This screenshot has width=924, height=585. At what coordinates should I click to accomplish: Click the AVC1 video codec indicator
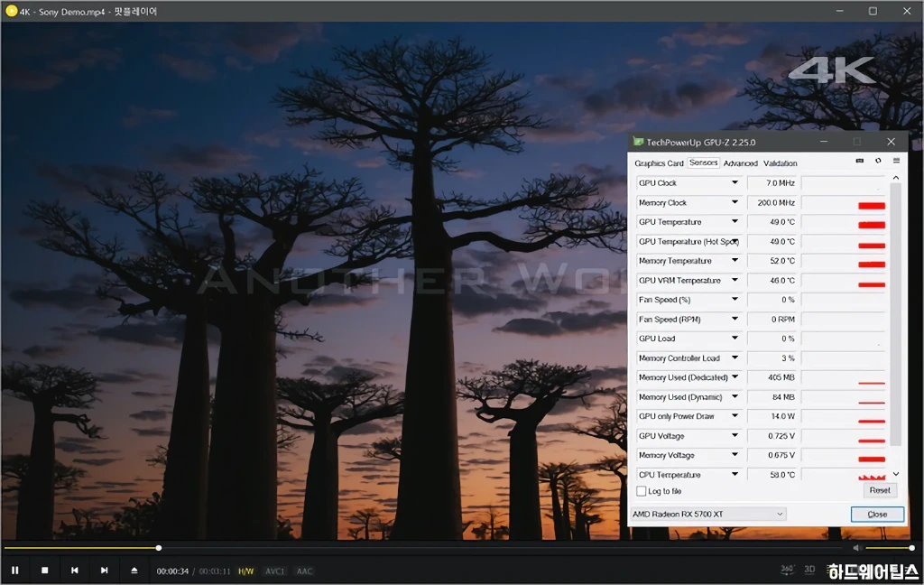(x=274, y=571)
